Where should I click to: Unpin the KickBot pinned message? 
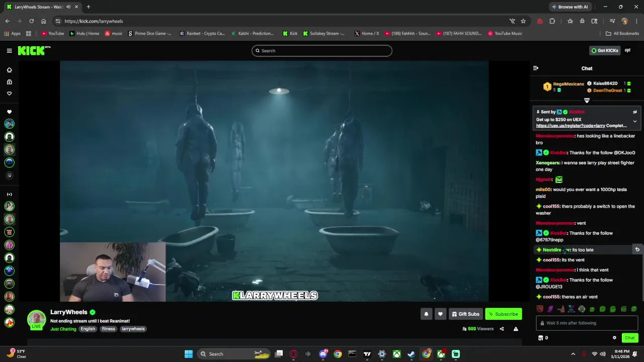(x=635, y=112)
